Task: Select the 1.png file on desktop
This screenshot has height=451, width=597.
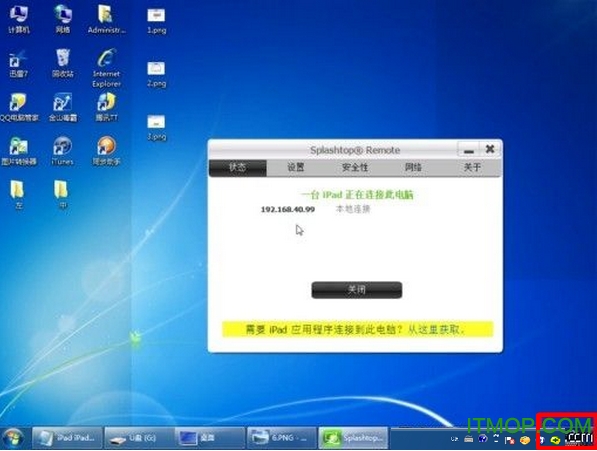Action: [156, 21]
